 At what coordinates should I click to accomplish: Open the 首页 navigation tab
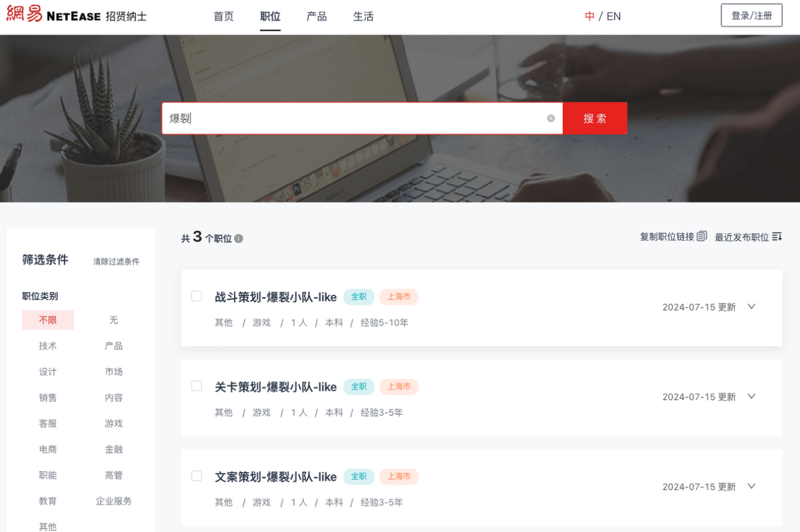(x=223, y=17)
